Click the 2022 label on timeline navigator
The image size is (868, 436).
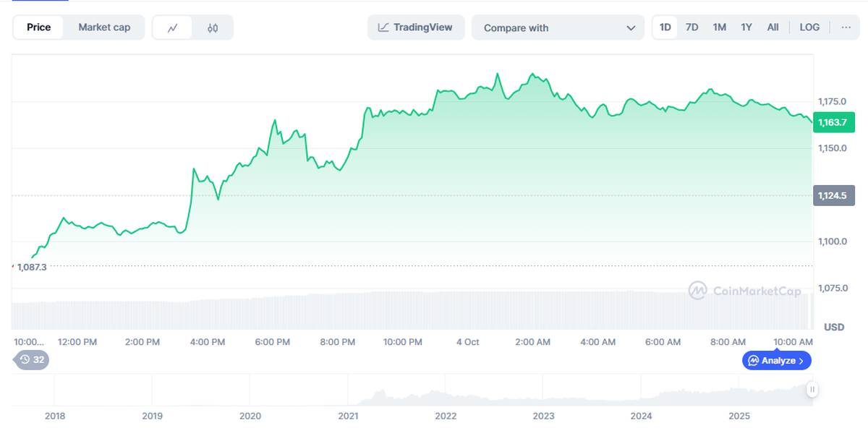(446, 416)
